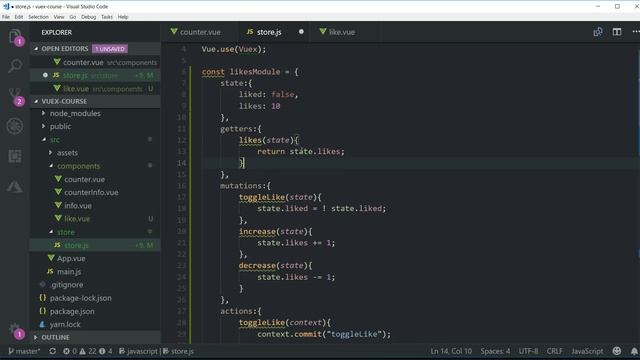Change encoding via UTF-8 status item
Viewport: 640px width, 360px height.
click(528, 351)
